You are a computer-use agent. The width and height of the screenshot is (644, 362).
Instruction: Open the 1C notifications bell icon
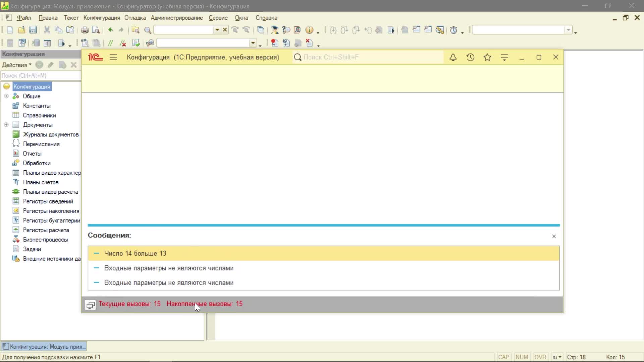453,57
